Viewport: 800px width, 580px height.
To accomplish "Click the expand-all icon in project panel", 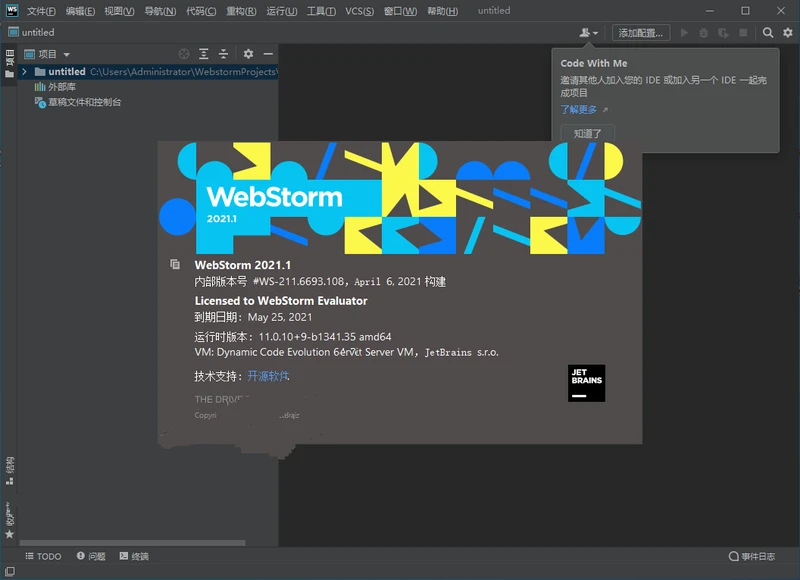I will point(204,54).
